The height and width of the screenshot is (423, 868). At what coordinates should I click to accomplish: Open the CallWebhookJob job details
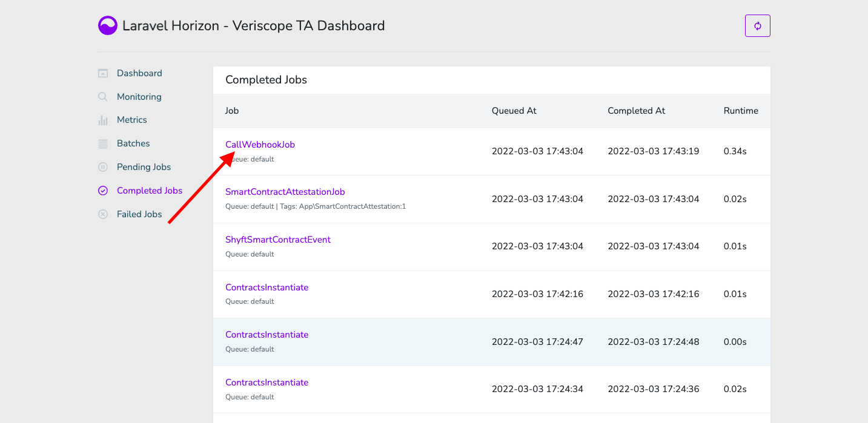click(x=260, y=145)
